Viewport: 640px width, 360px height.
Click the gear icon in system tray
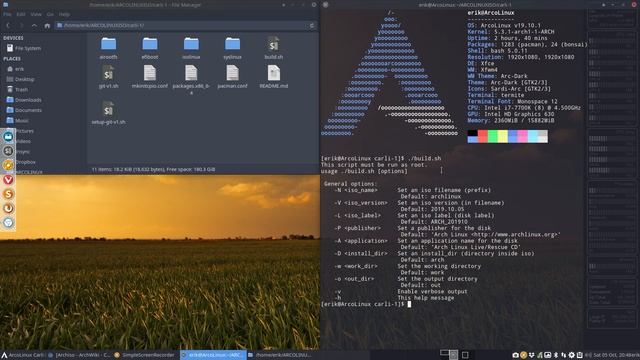(571, 355)
